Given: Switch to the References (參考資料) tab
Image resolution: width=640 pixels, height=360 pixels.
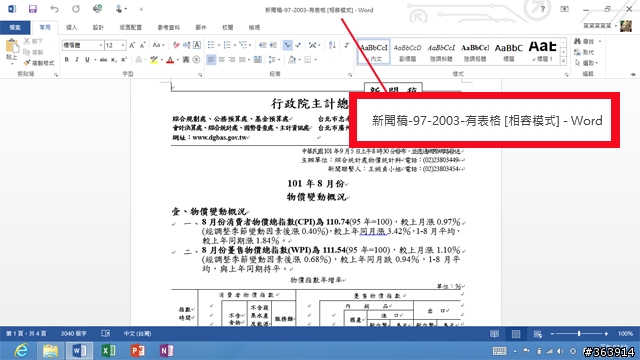Looking at the screenshot, I should click(169, 27).
